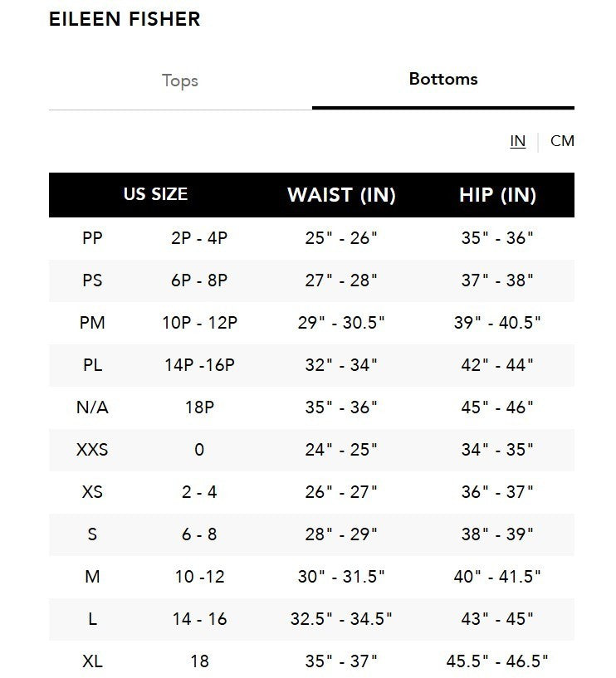Select the XL size label
Screen dimensions: 616x678
(92, 661)
